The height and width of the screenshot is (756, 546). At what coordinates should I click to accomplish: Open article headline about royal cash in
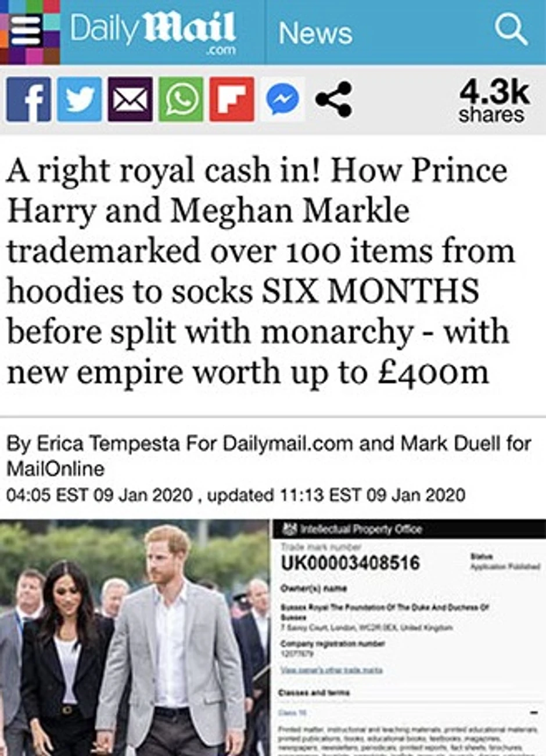click(x=260, y=271)
